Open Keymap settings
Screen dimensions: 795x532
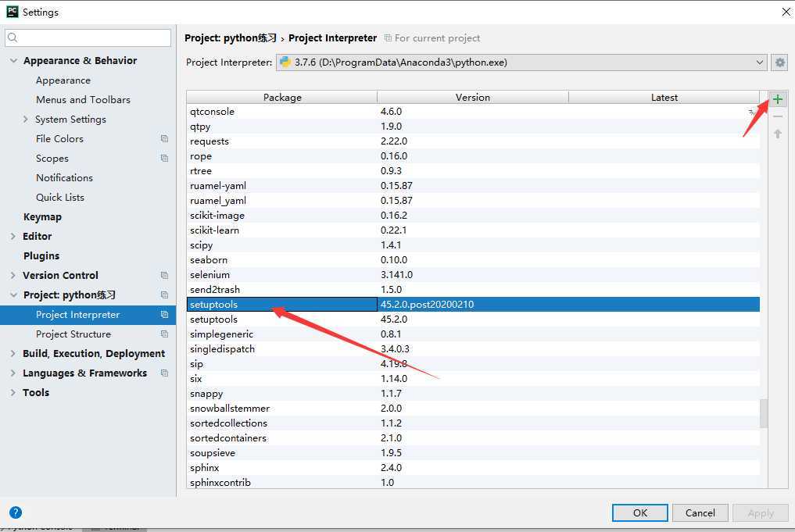point(42,217)
